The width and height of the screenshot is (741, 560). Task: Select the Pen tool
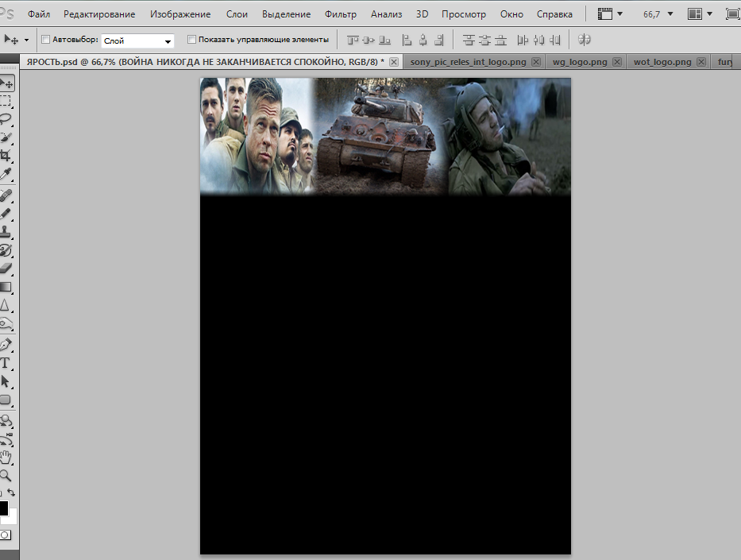[6, 345]
